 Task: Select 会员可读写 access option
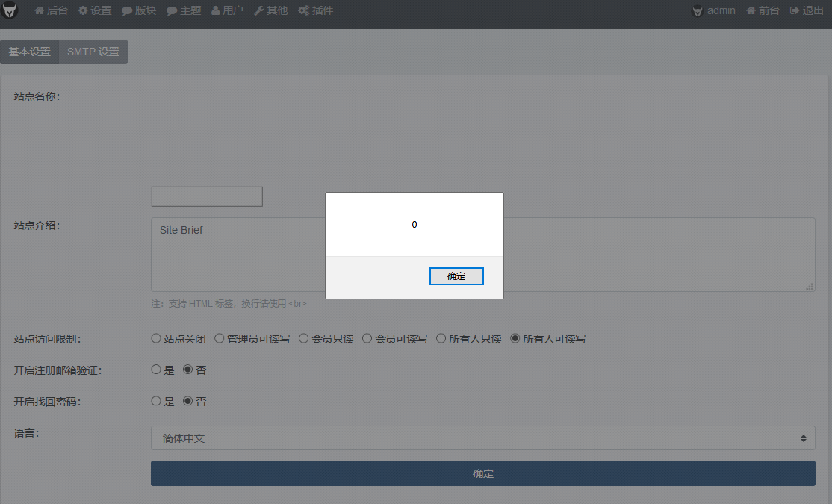367,338
